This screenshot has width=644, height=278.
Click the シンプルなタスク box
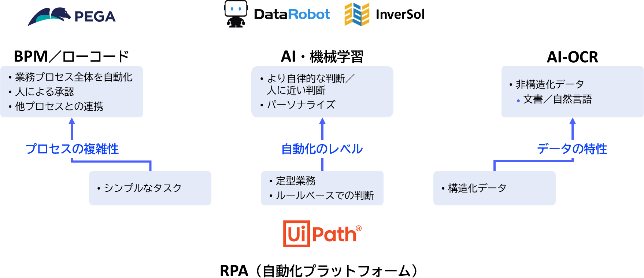[150, 188]
